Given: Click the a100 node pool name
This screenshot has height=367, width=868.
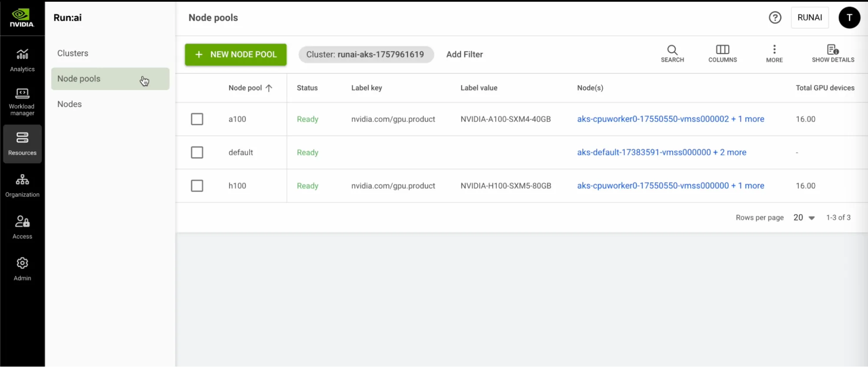Looking at the screenshot, I should coord(237,119).
